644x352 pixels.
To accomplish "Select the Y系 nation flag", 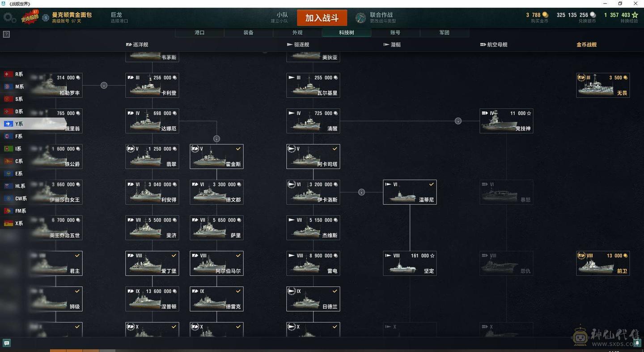I will click(x=8, y=124).
